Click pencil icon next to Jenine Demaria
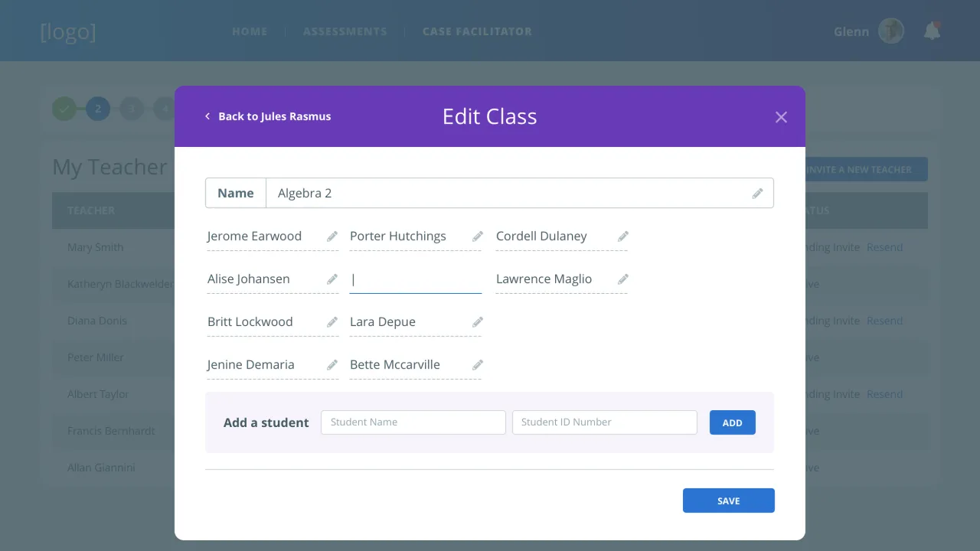Viewport: 980px width, 551px height. (332, 365)
